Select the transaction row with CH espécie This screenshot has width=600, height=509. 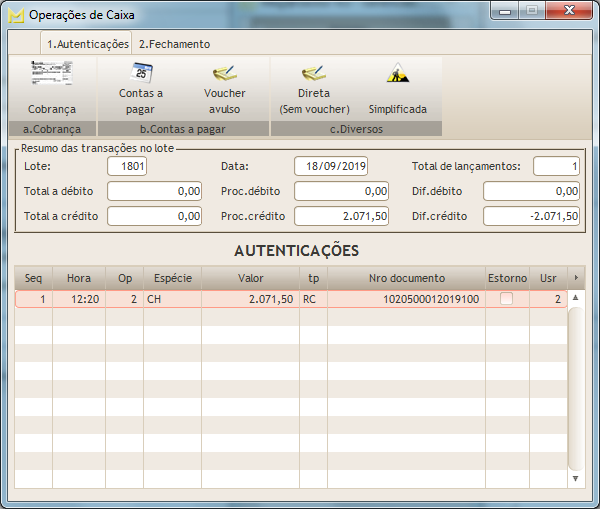(x=250, y=299)
